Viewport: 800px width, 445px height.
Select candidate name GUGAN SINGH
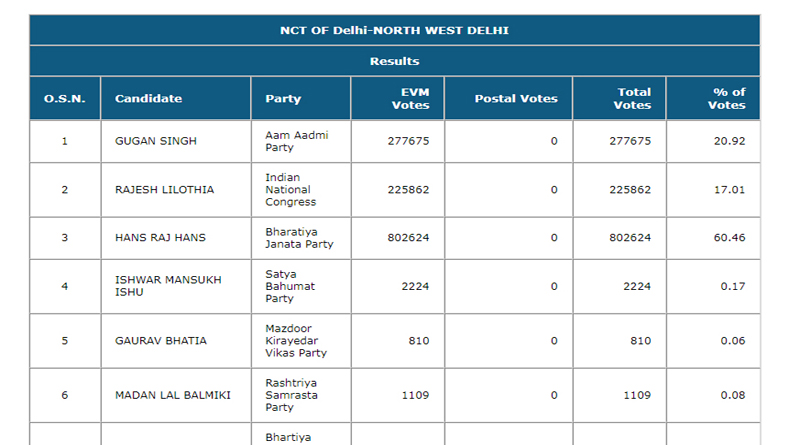click(x=156, y=141)
